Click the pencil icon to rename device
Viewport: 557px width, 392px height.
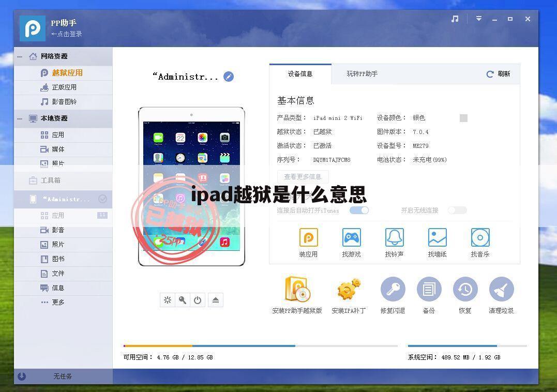point(229,77)
